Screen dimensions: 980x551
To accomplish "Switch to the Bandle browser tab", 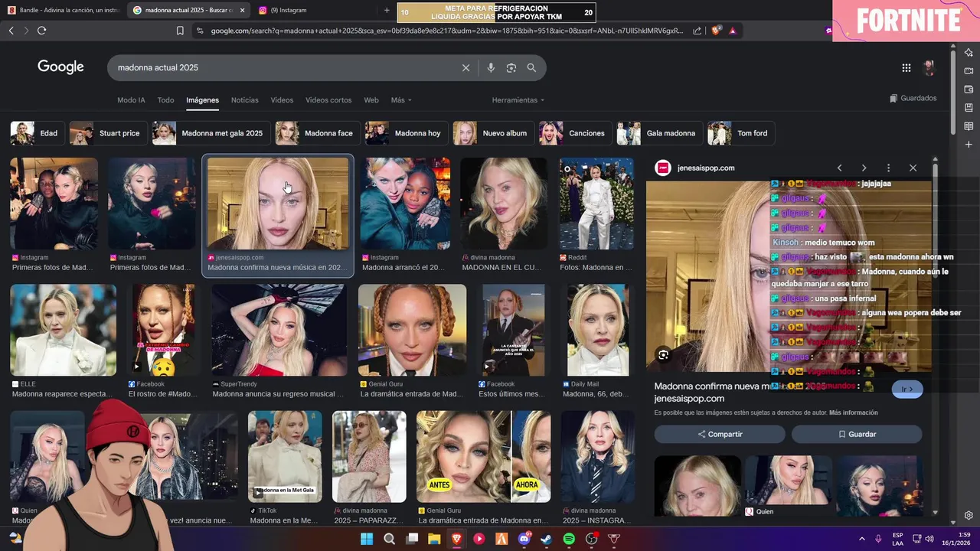I will click(x=63, y=11).
